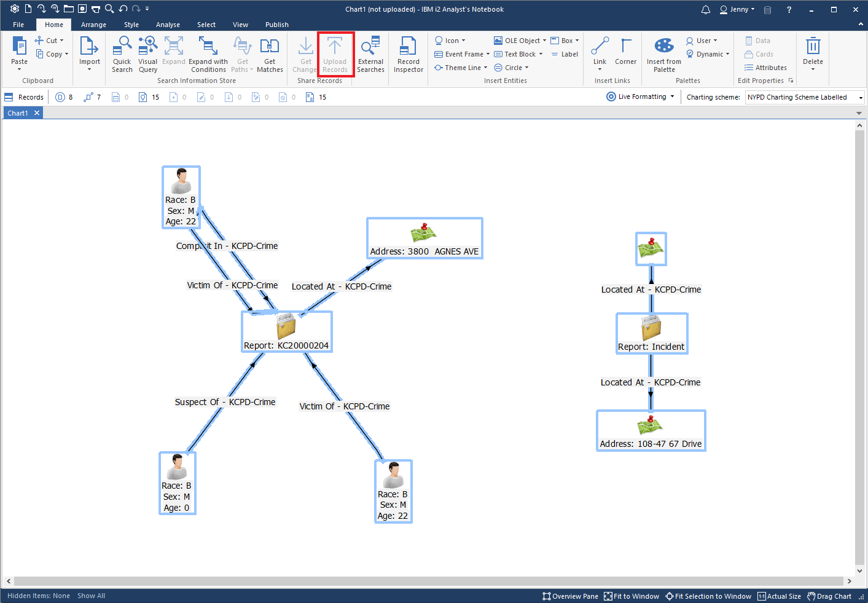Screen dimensions: 868x603
Task: Open the Jenny user account menu
Action: (x=737, y=9)
